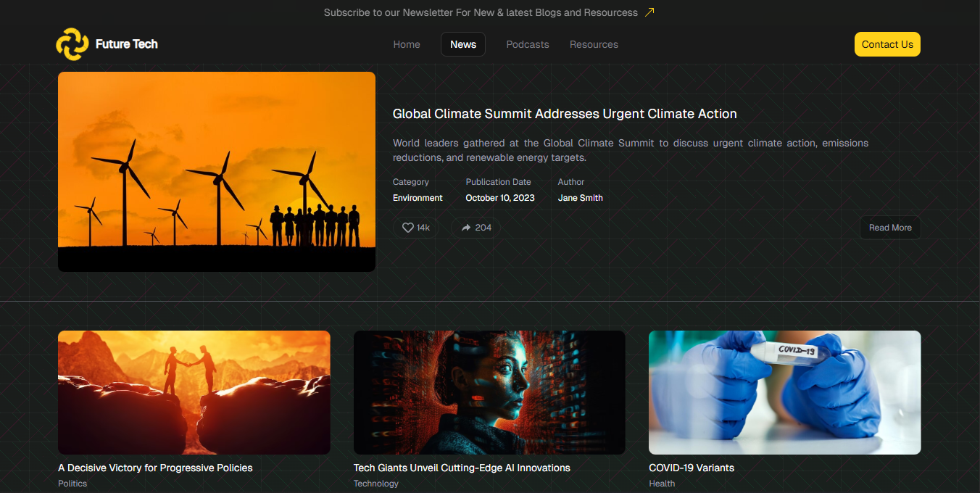Click the author name "Jane Smith"

click(581, 198)
